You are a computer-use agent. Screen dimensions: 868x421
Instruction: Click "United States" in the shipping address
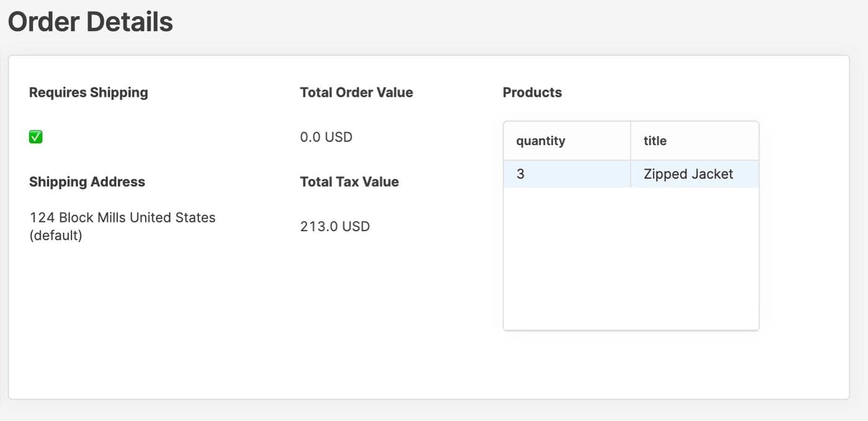[x=172, y=218]
